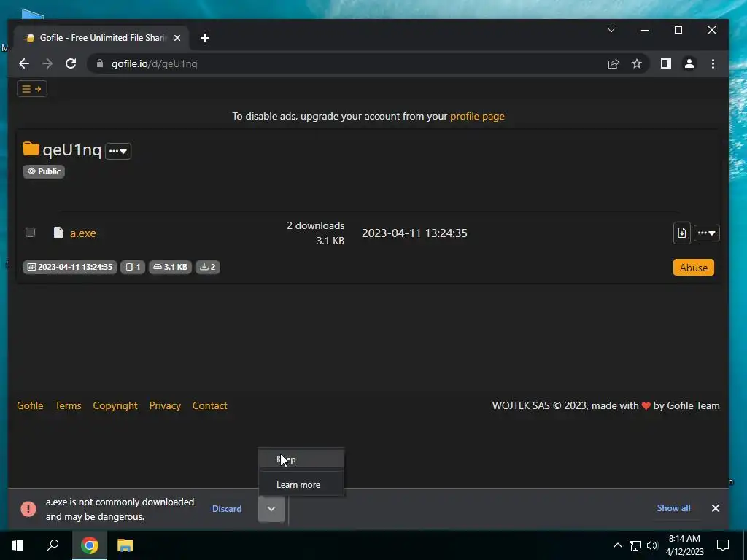Open Windows taskbar search
747x560 pixels.
(53, 545)
